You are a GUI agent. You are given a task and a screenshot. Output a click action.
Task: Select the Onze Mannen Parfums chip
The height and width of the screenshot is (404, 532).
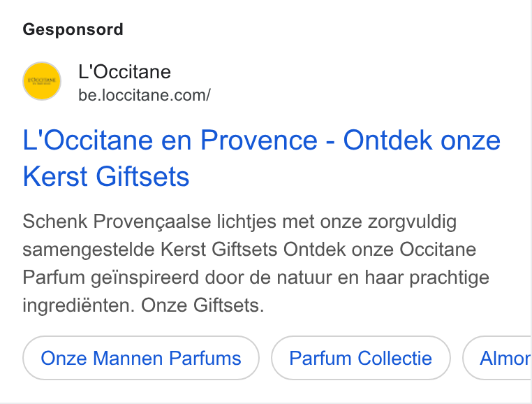coord(141,358)
